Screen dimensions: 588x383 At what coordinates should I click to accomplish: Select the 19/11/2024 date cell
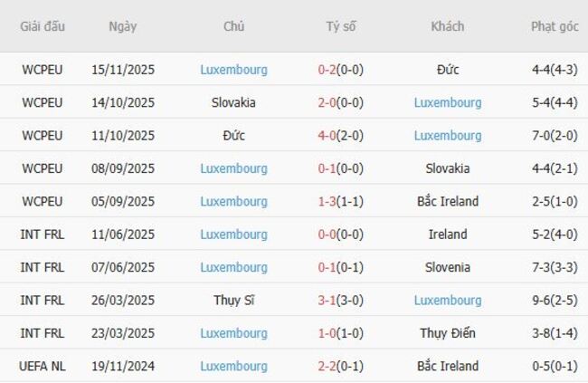point(123,367)
